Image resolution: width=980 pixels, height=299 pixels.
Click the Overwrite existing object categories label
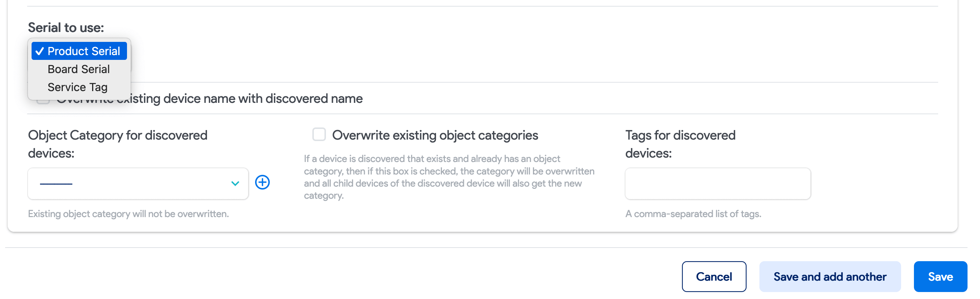(x=435, y=135)
